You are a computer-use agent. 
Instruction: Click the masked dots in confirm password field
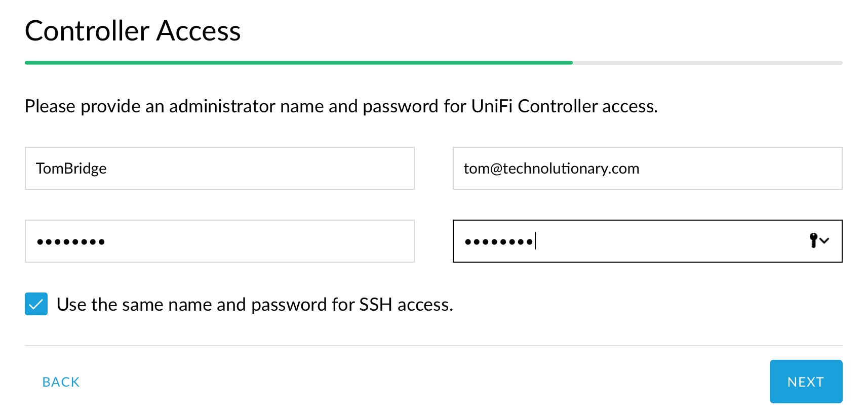[499, 242]
